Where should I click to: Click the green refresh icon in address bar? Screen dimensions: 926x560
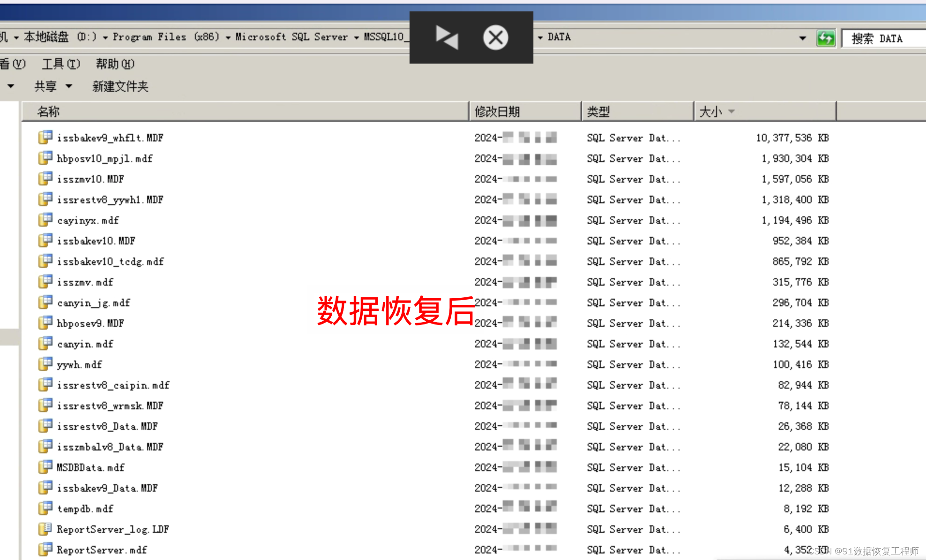click(825, 38)
